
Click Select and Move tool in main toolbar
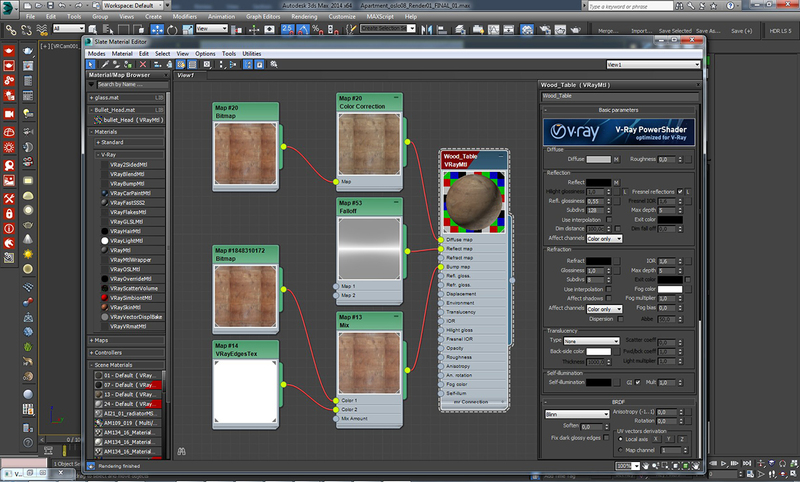[157, 30]
